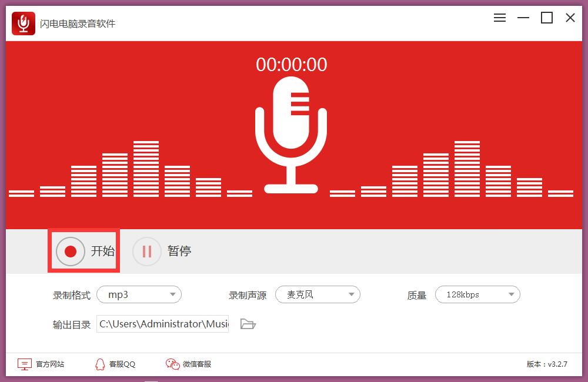Open the hamburger menu in the title bar
This screenshot has height=382, width=588.
pos(499,18)
